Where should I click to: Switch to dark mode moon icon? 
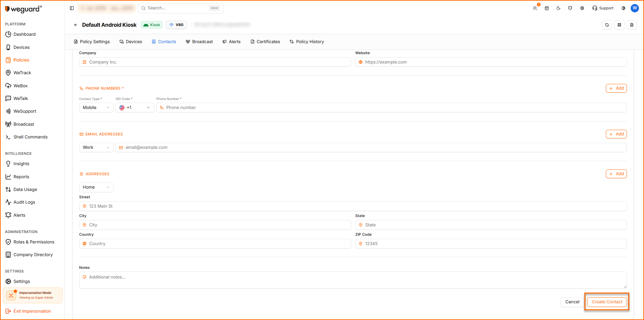558,8
